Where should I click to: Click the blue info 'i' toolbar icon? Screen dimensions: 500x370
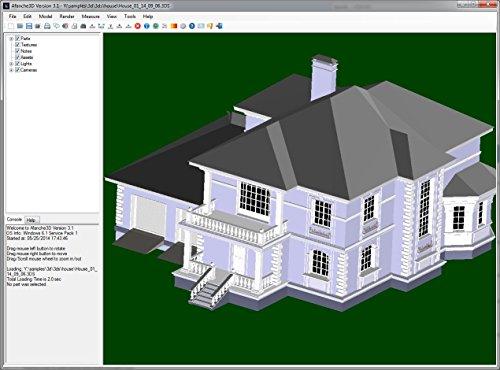[147, 26]
